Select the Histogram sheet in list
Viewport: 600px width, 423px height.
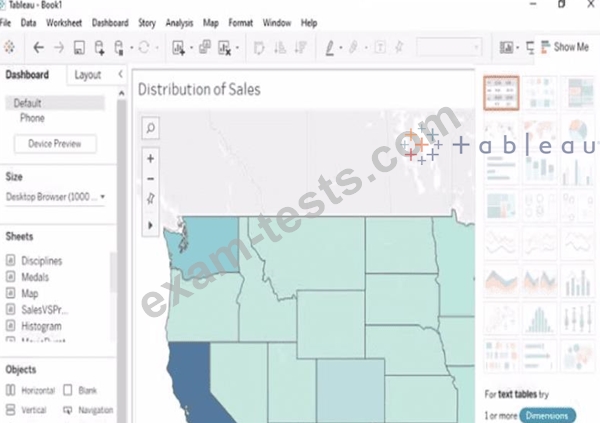[x=41, y=326]
